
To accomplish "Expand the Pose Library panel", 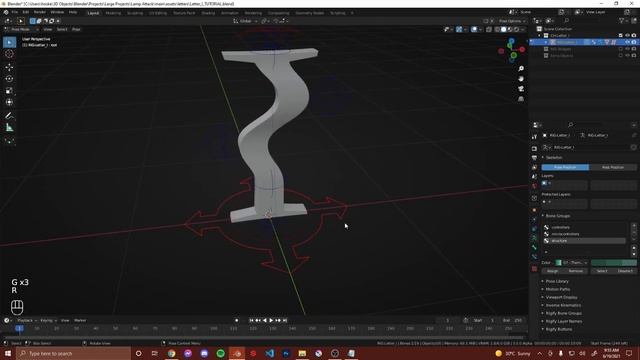I will [x=557, y=281].
